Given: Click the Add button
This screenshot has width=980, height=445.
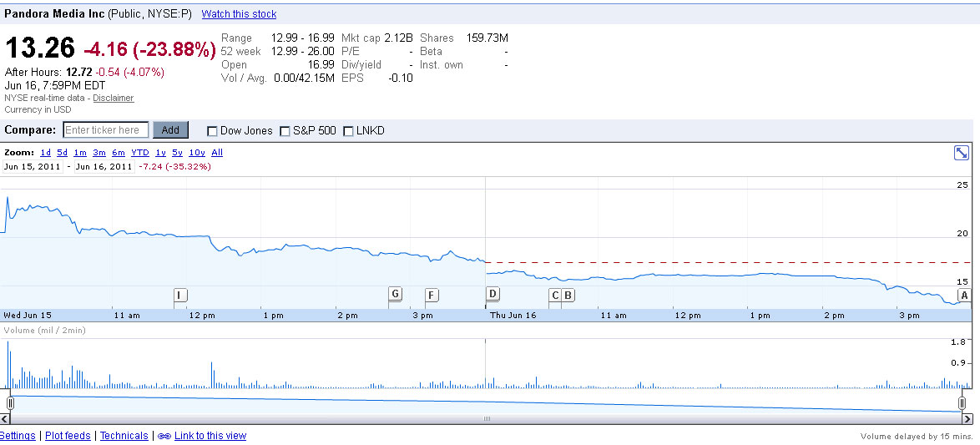Looking at the screenshot, I should click(170, 130).
